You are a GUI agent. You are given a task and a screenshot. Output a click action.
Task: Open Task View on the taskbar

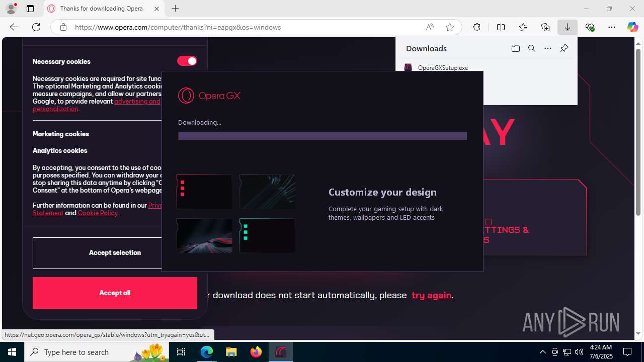click(181, 352)
